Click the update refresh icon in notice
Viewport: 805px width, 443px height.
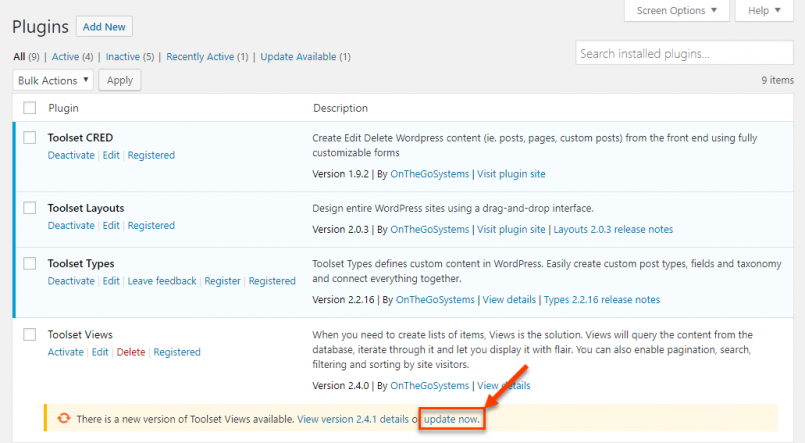64,418
